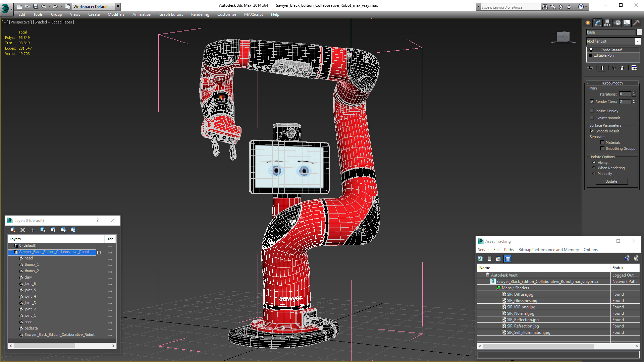
Task: Open the Motion command panel tab
Action: pyautogui.click(x=618, y=23)
